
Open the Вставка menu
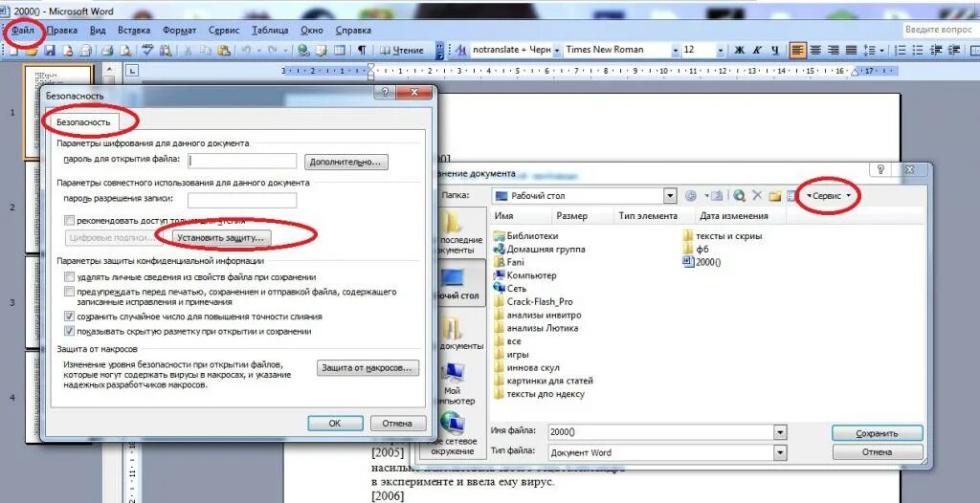point(134,30)
